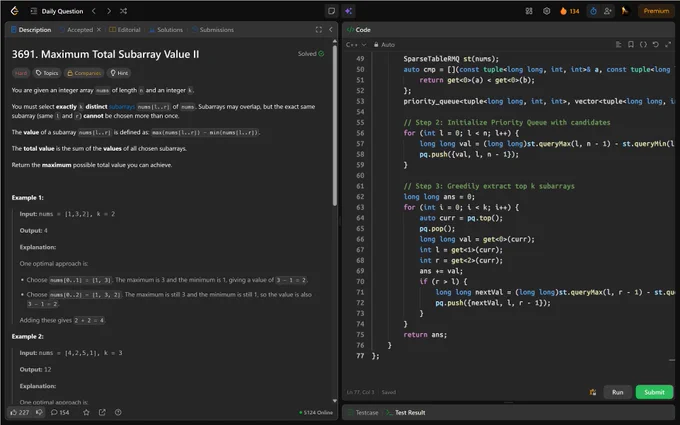680x425 pixels.
Task: Click the curly braces icon in editor toolbar
Action: 643,44
